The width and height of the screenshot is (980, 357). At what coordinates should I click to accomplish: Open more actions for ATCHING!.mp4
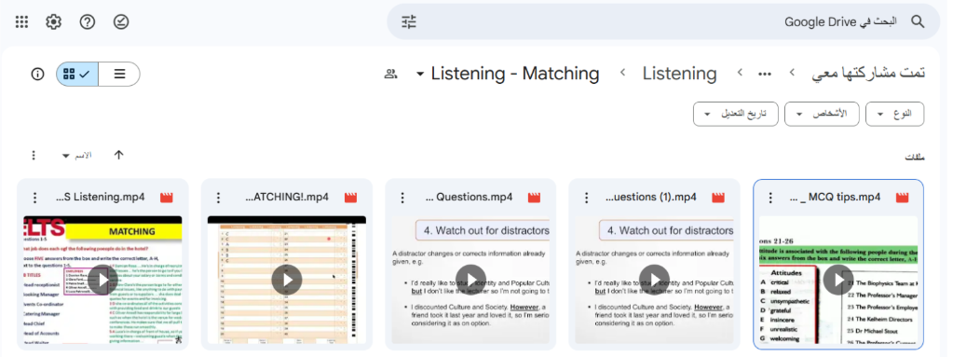218,198
